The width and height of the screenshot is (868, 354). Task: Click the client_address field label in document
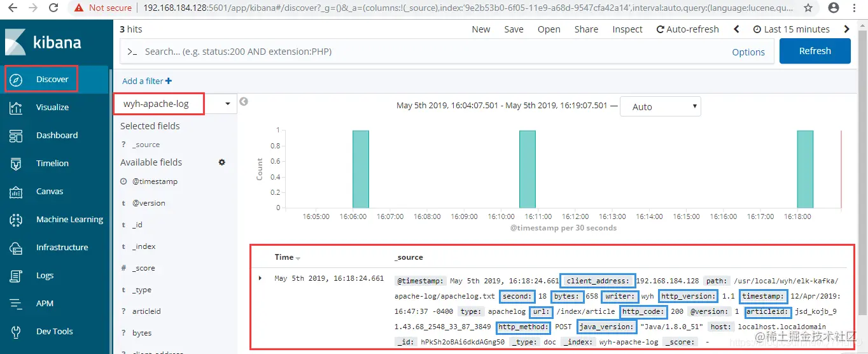(x=598, y=280)
